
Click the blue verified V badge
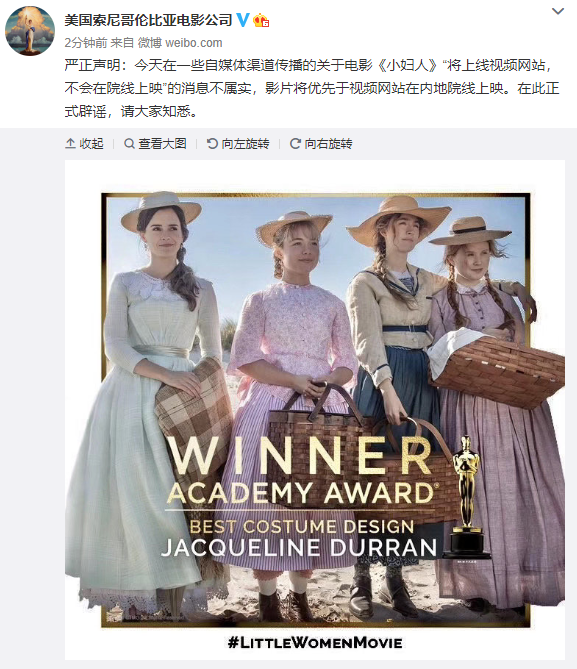click(242, 20)
